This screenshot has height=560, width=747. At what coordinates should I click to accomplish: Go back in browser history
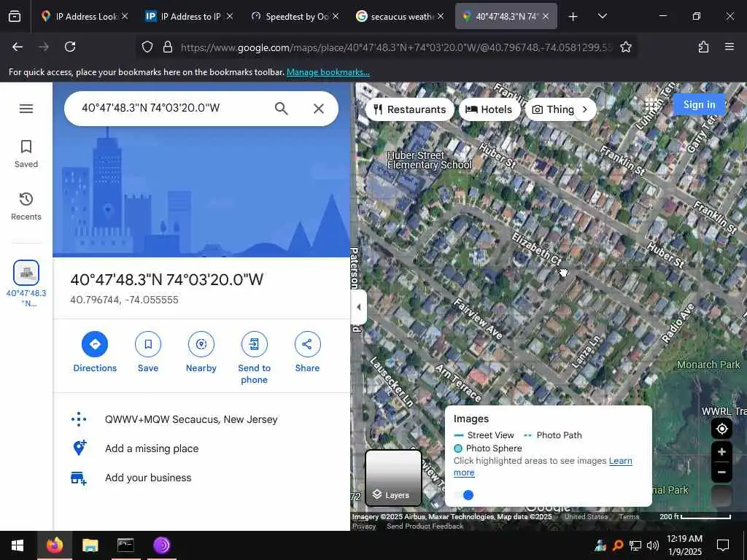pyautogui.click(x=18, y=47)
